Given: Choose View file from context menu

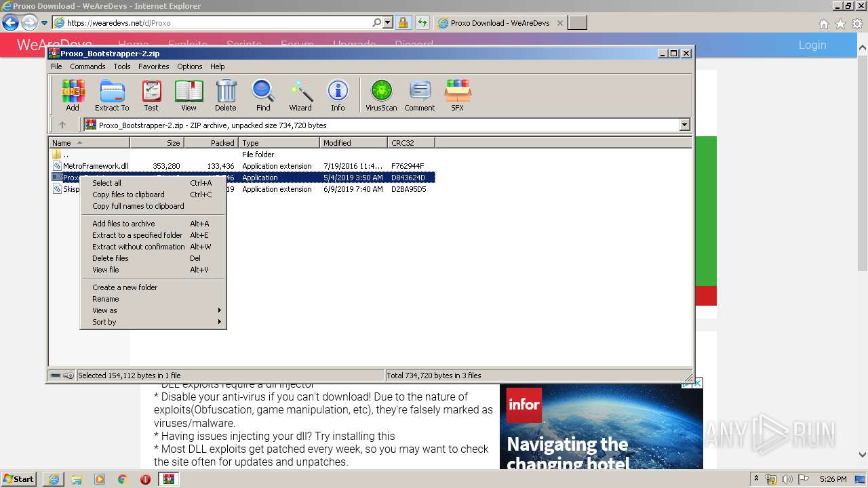Looking at the screenshot, I should 153,270.
